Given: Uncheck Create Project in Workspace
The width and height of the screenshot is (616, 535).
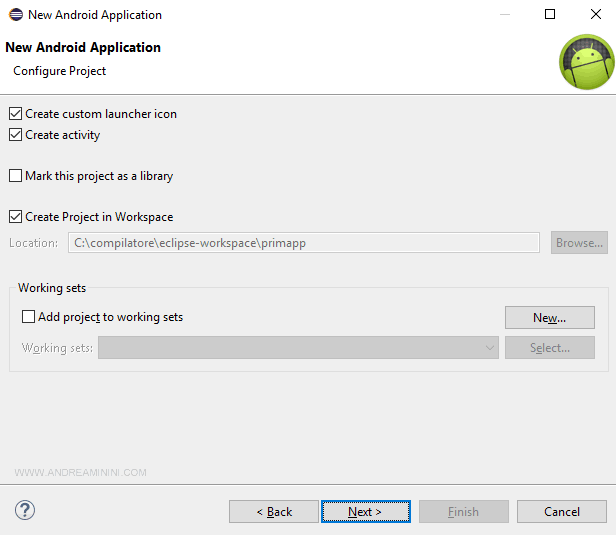Looking at the screenshot, I should click(x=15, y=217).
